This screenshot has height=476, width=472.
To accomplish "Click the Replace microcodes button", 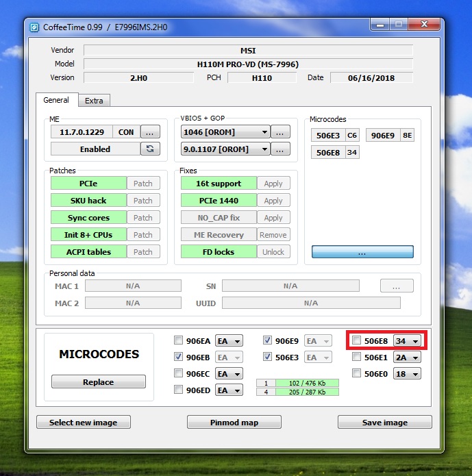I will pos(99,382).
